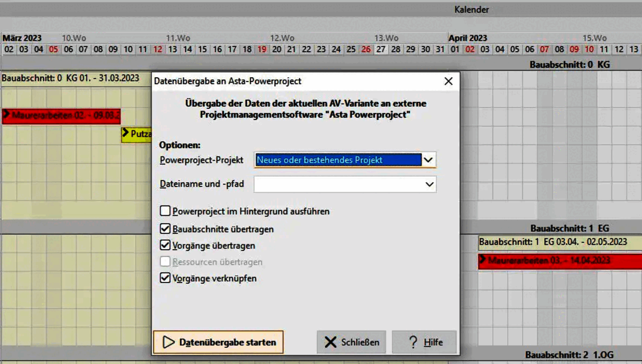642x364 pixels.
Task: Click the März 2023 month label
Action: pos(22,38)
